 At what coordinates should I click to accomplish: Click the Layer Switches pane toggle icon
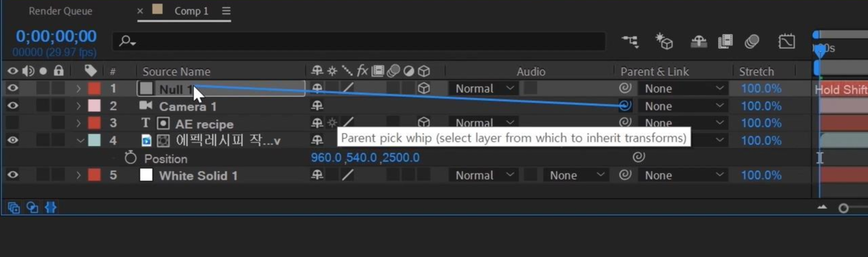[14, 207]
